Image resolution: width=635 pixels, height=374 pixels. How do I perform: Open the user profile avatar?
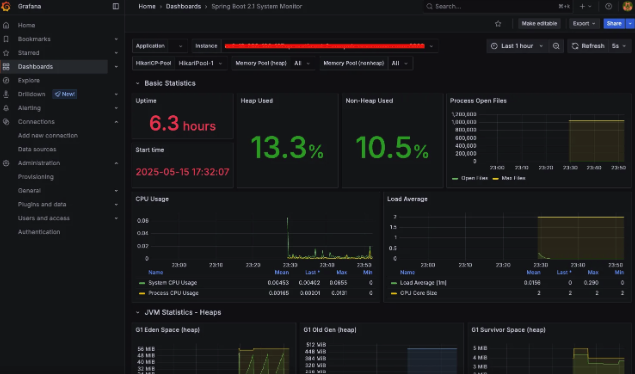click(627, 6)
